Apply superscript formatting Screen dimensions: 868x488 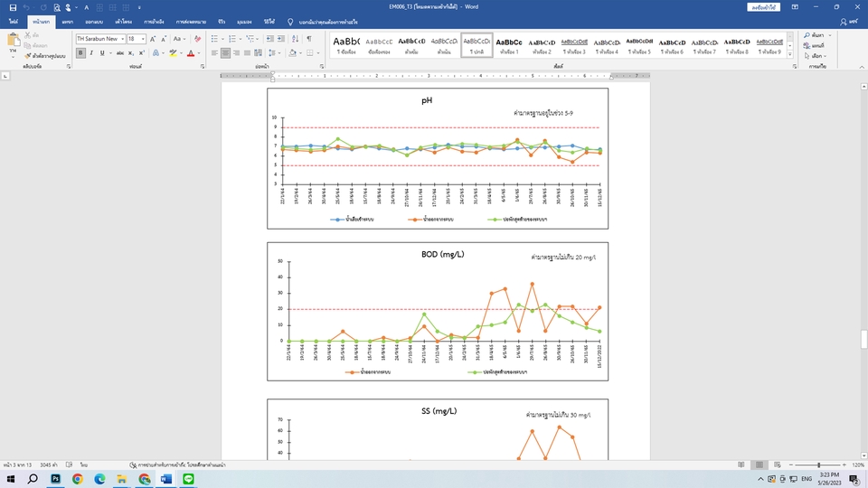pos(142,53)
